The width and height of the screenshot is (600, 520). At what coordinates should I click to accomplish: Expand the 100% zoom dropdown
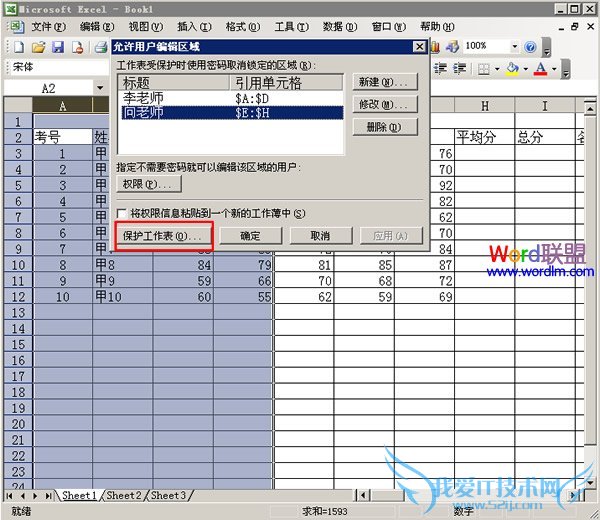[515, 46]
